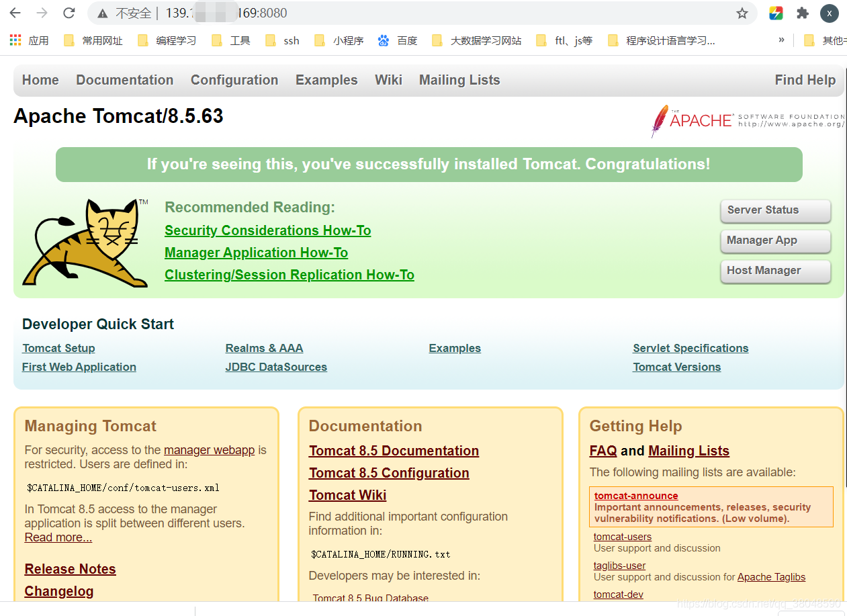Open the Release Notes link
Viewport: 847px width, 616px height.
(x=71, y=569)
